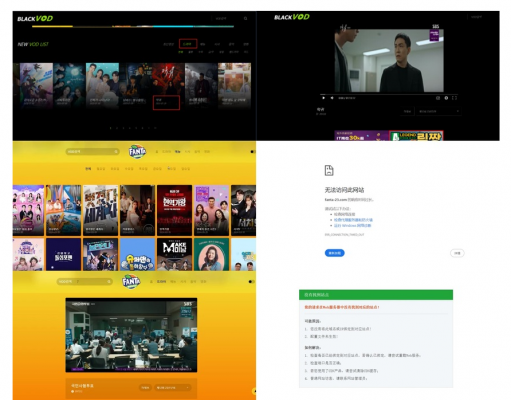Click the blue reload button on the error page
This screenshot has width=511, height=400.
[334, 253]
